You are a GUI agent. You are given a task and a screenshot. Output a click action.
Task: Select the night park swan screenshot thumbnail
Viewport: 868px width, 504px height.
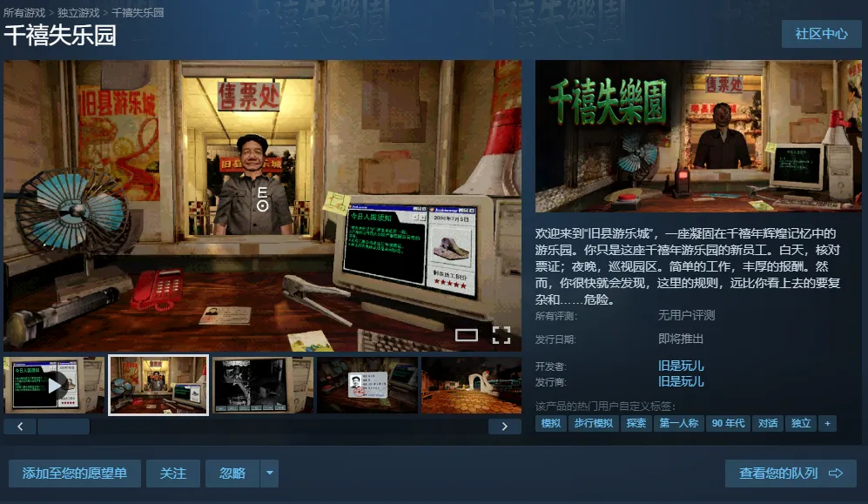pyautogui.click(x=471, y=385)
